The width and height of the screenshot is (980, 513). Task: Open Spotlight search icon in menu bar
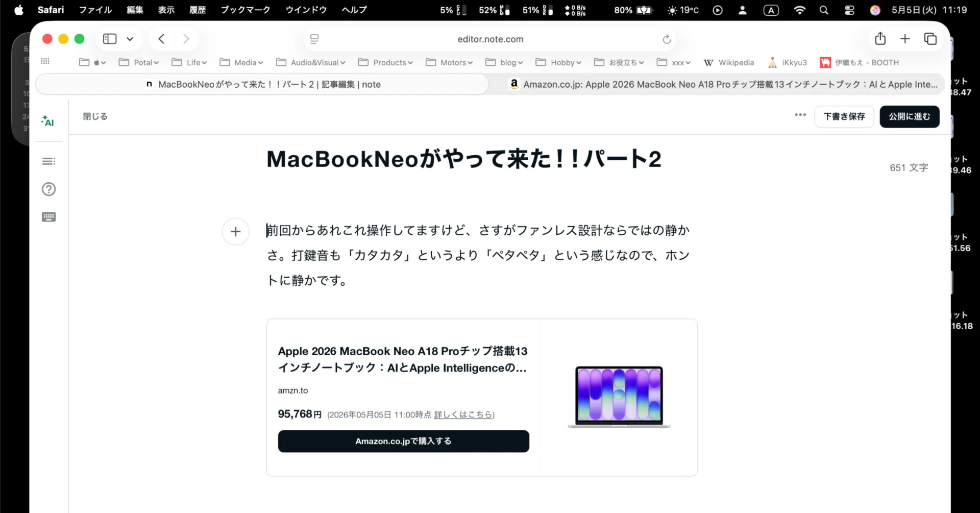click(824, 10)
